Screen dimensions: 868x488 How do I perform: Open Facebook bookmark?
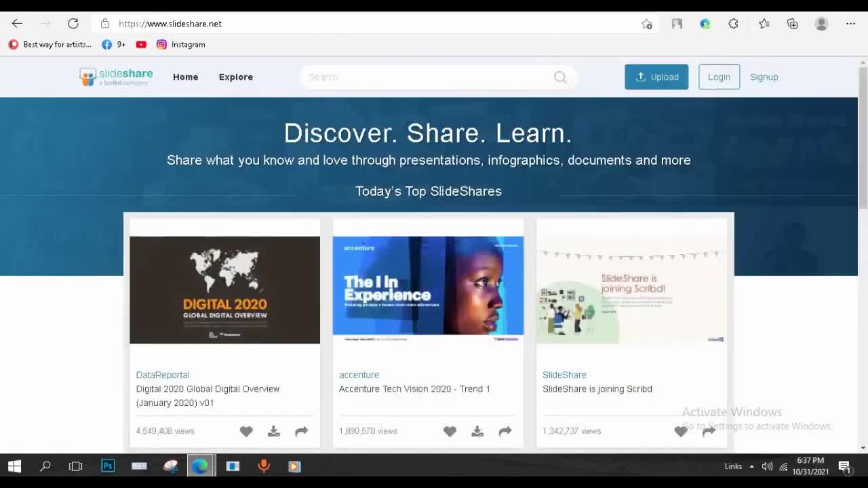pos(113,44)
